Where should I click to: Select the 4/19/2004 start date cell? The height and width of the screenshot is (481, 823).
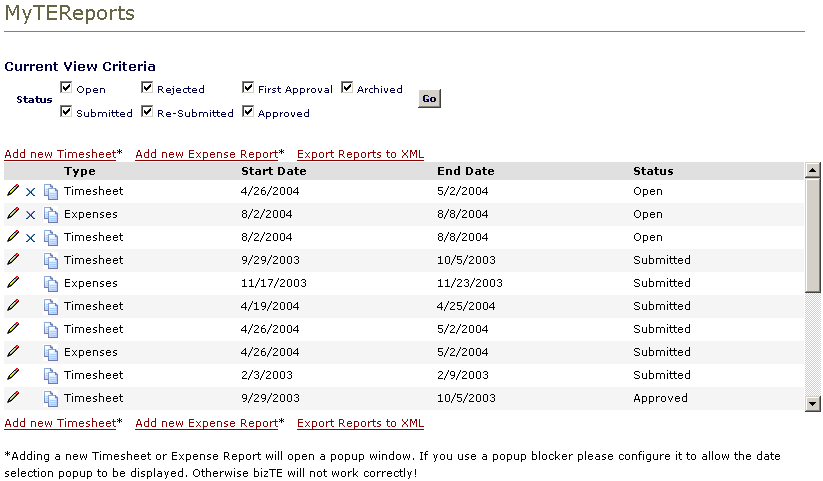270,306
